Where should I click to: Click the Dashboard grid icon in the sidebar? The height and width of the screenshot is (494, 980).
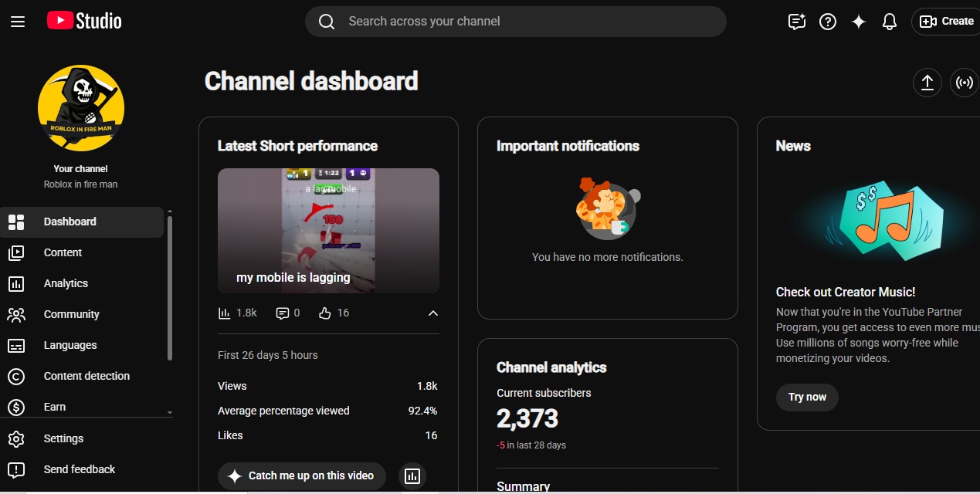coord(16,222)
